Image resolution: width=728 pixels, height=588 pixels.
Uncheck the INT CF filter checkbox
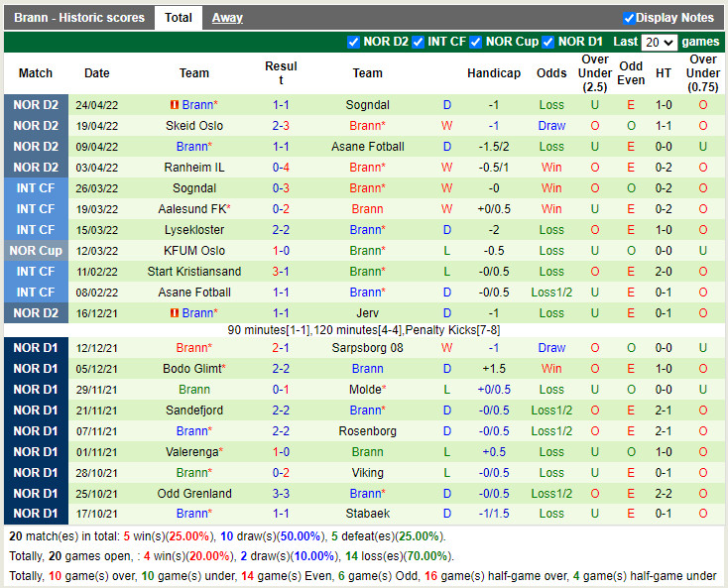[x=418, y=42]
